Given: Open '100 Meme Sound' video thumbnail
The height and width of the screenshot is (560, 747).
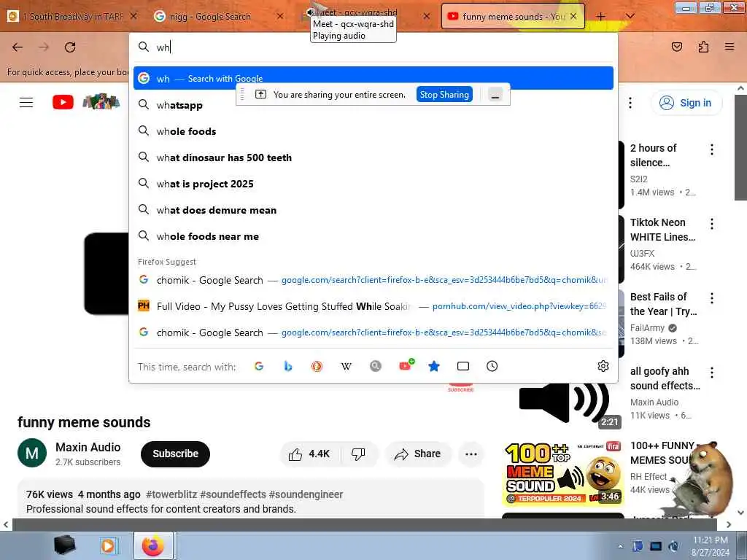Looking at the screenshot, I should (x=562, y=472).
